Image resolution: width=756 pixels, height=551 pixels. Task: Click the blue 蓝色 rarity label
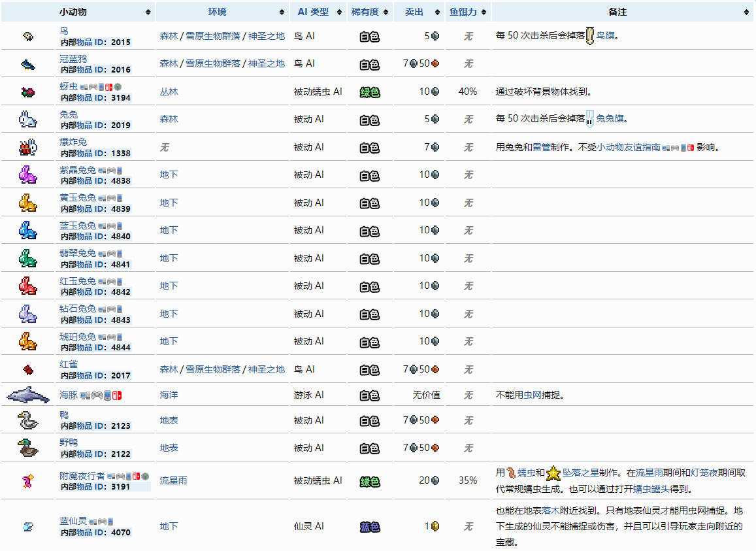[370, 527]
